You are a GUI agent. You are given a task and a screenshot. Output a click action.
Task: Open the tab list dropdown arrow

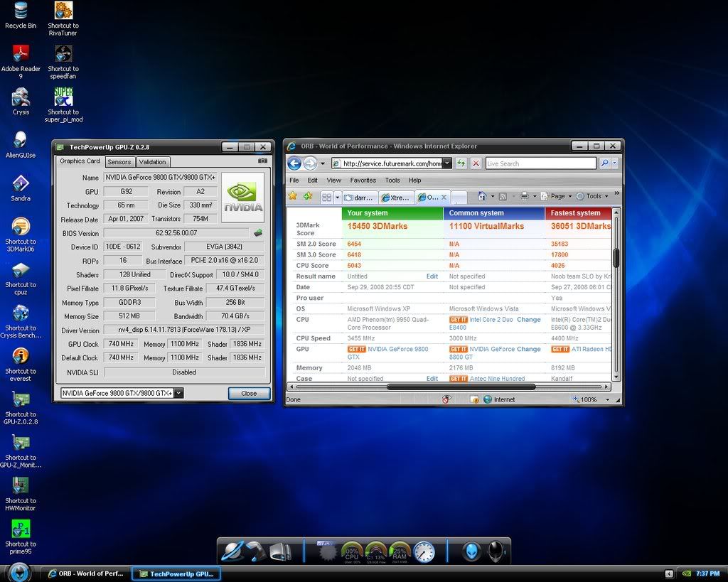pyautogui.click(x=338, y=198)
